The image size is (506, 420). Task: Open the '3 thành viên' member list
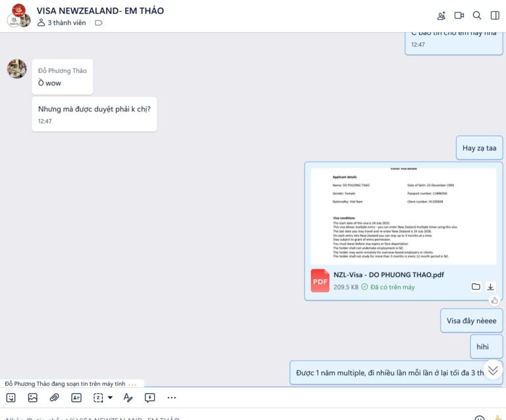click(x=62, y=22)
